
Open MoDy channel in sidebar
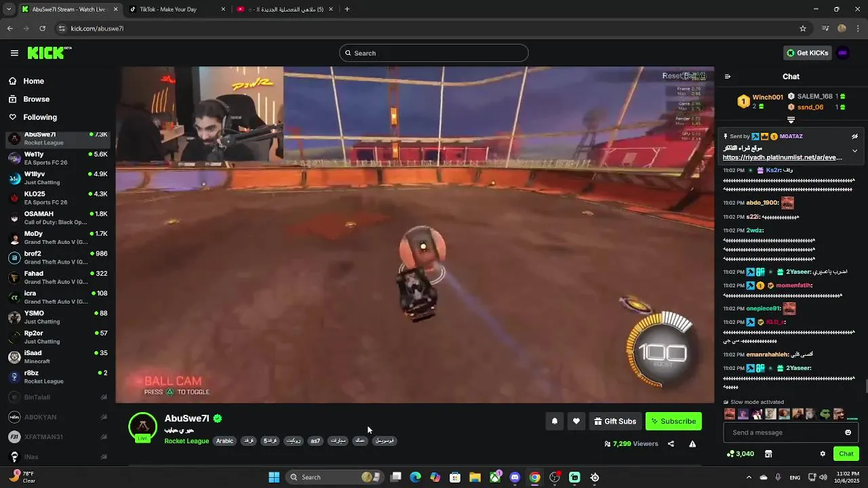click(x=58, y=237)
